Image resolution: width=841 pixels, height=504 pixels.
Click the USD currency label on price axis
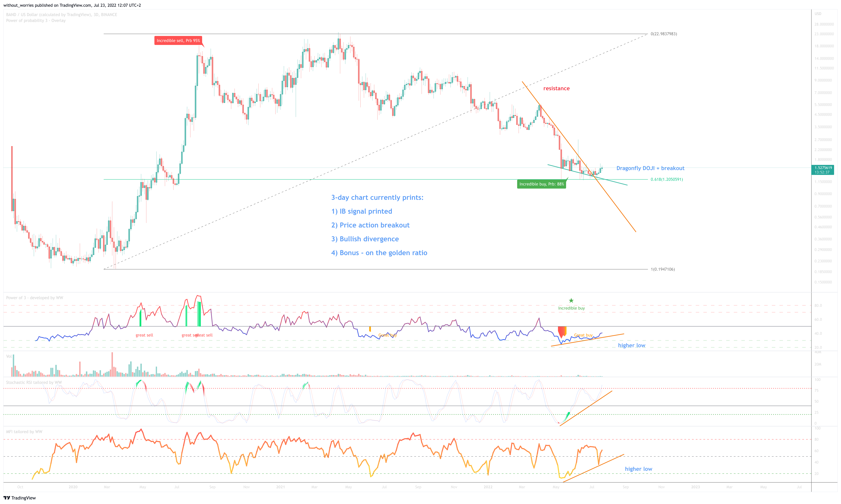[818, 14]
